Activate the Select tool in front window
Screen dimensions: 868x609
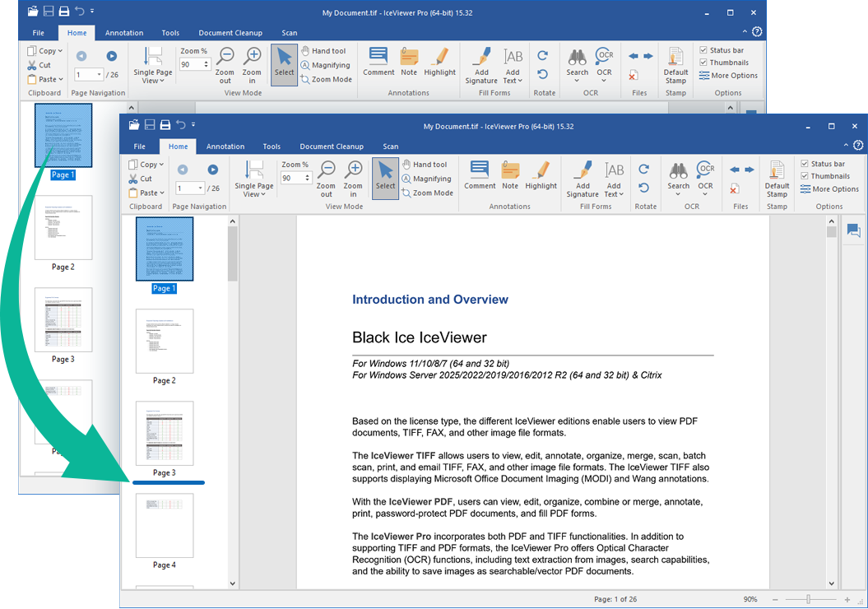(x=385, y=179)
